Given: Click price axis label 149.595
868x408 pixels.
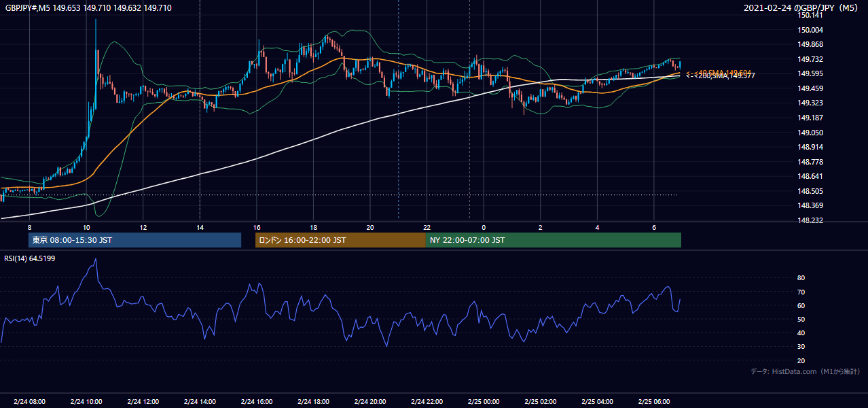Looking at the screenshot, I should pos(810,74).
